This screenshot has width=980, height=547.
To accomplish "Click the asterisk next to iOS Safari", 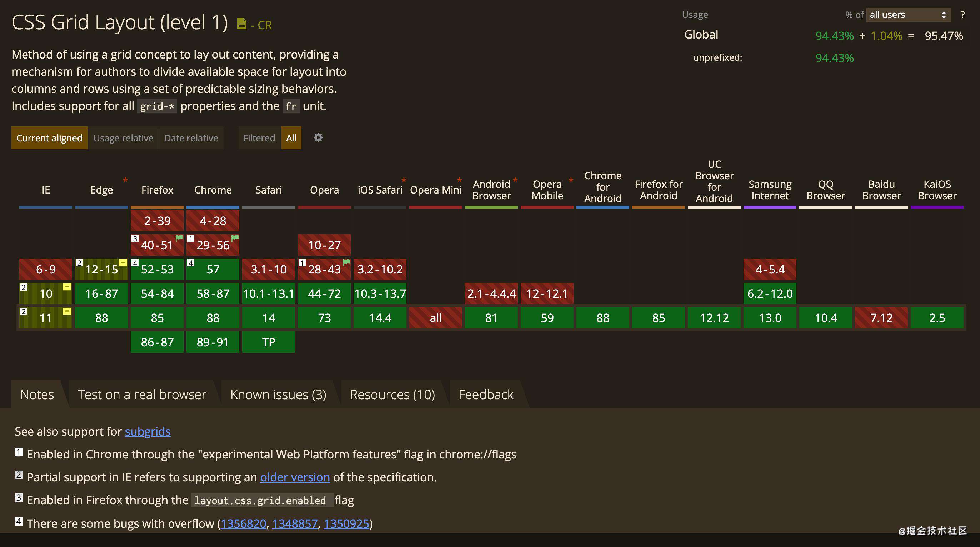I will [x=404, y=180].
